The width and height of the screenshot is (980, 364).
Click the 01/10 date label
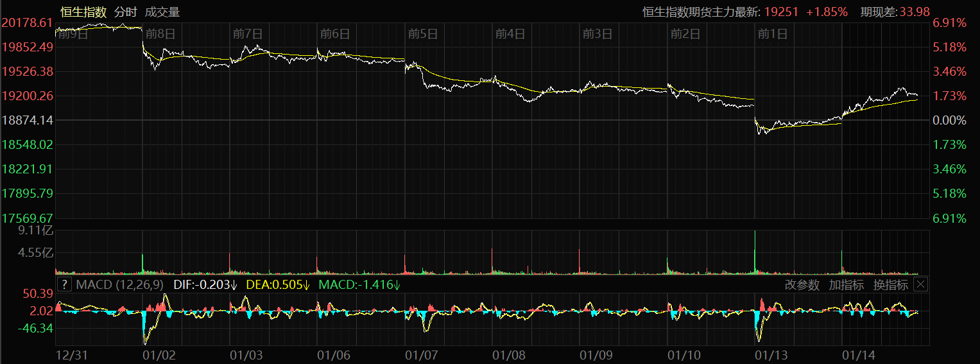(684, 354)
